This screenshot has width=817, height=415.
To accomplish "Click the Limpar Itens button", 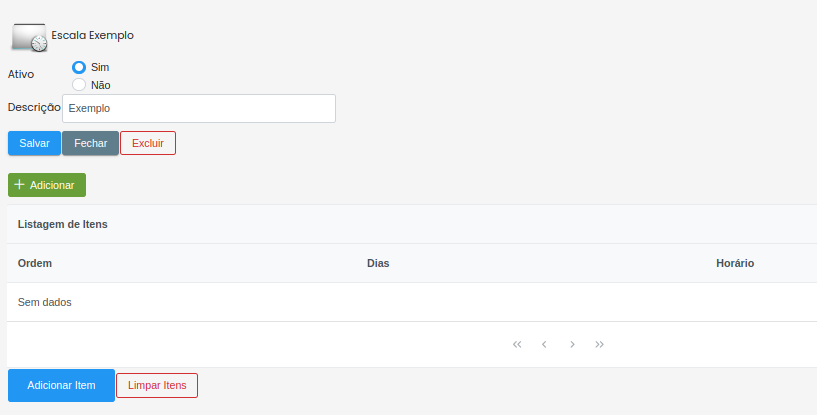I will [x=157, y=385].
